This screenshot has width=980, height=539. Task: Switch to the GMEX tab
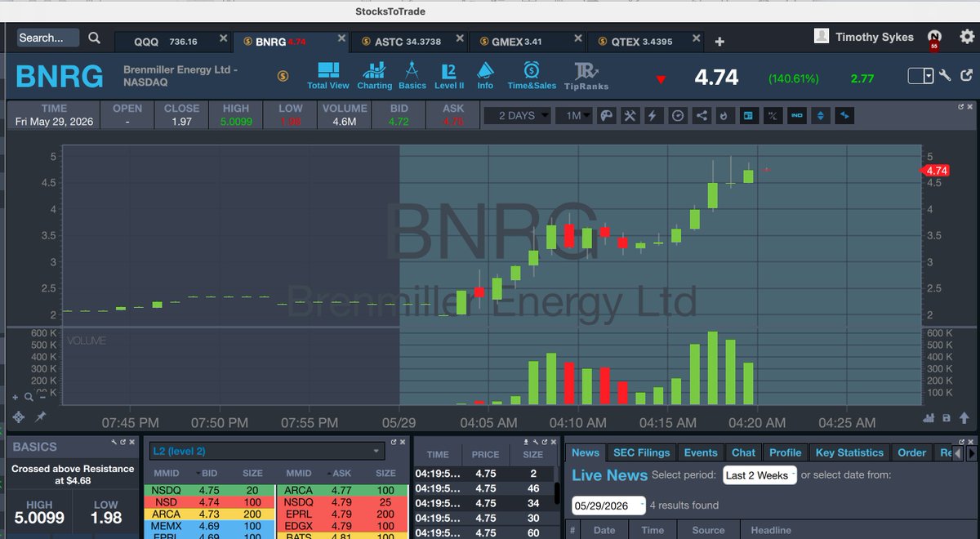click(x=527, y=42)
